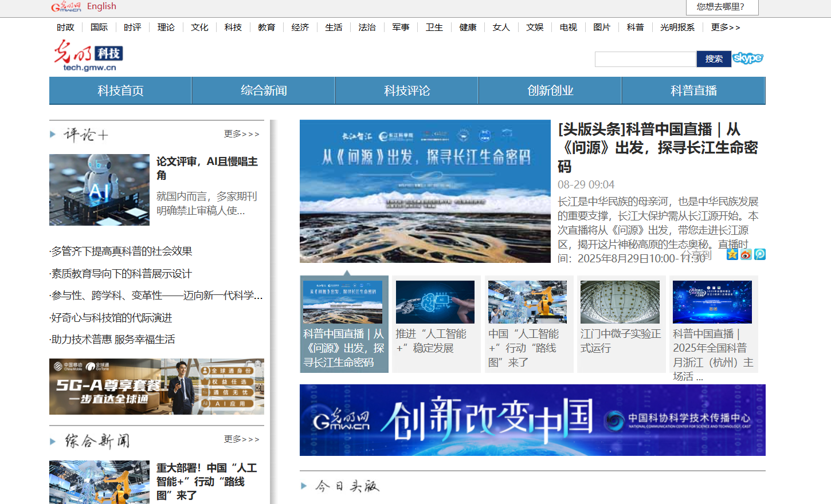This screenshot has width=831, height=504.
Task: Open link 好奇心与科技馆的代际演进
Action: (x=112, y=318)
